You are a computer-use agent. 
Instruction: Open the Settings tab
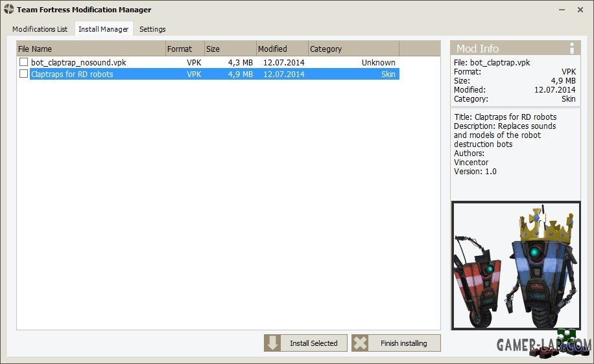point(152,29)
